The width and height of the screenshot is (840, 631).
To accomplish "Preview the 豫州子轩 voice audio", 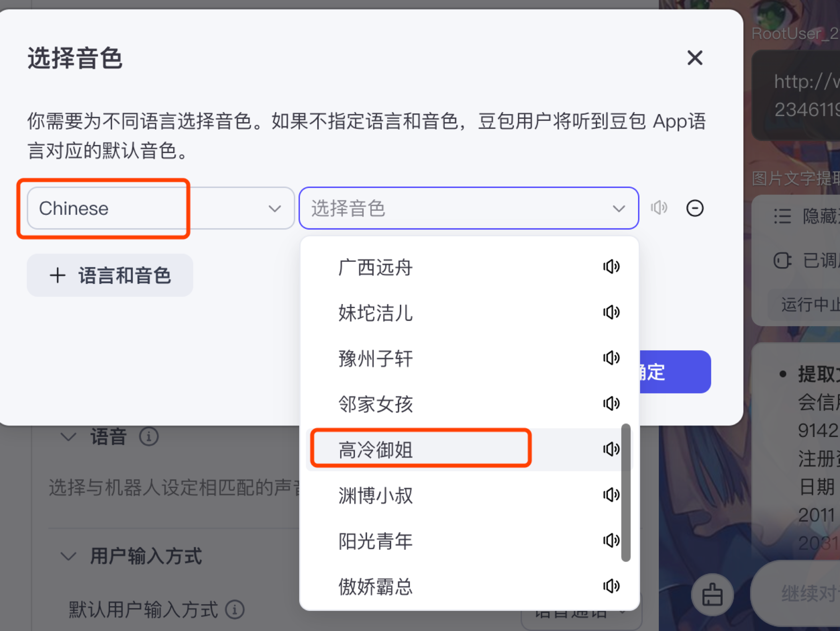I will pos(611,358).
